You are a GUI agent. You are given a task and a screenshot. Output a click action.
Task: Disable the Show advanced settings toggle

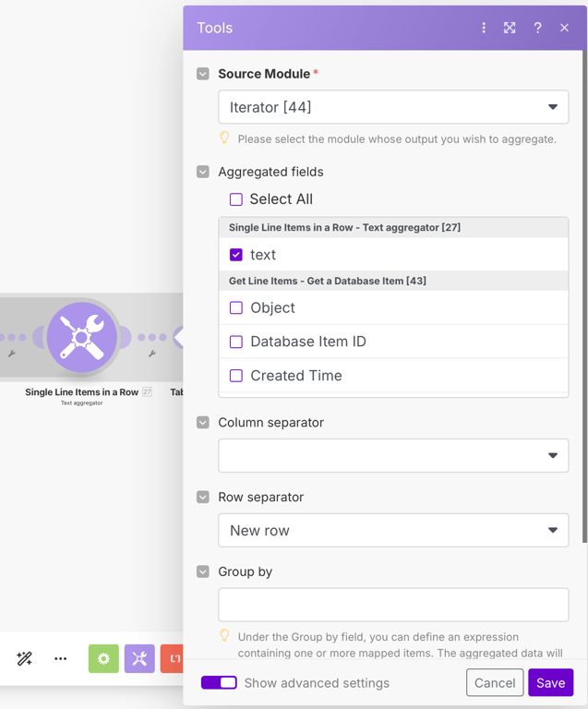[x=219, y=682]
